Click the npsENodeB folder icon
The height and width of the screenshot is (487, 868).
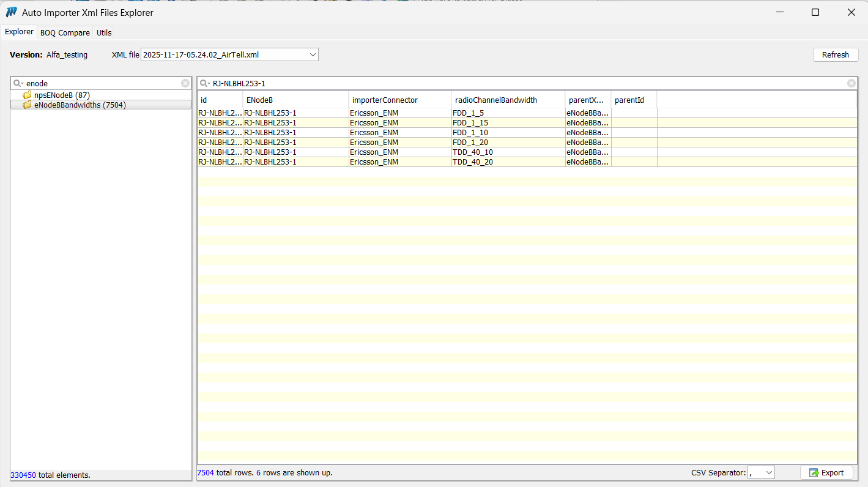[27, 95]
